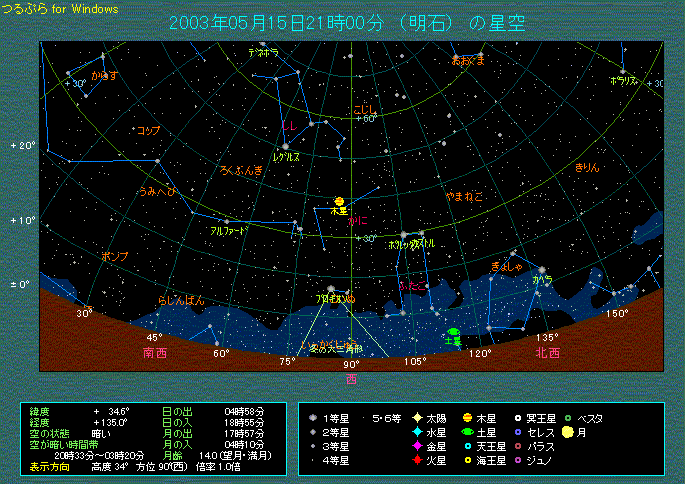
Task: Select the しし constellation name
Action: (289, 126)
